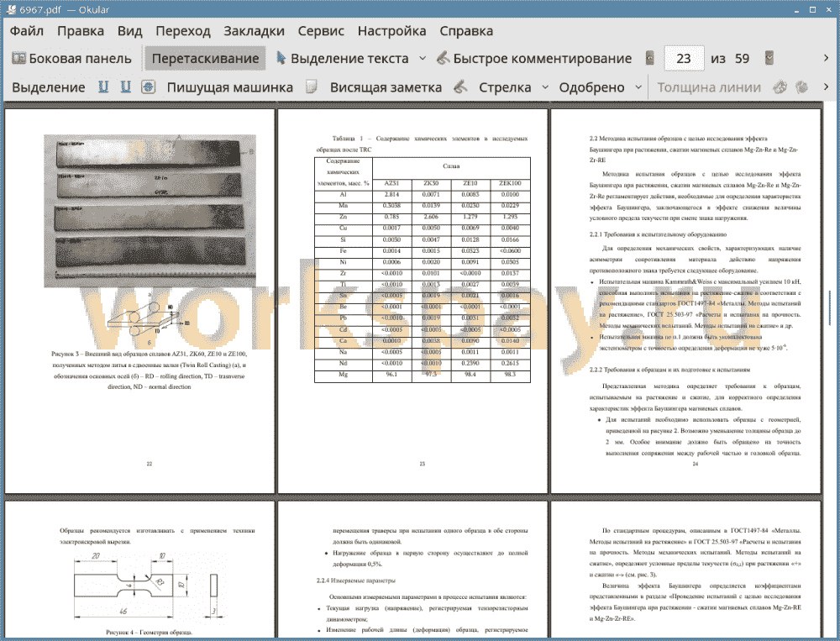
Task: Activate the Выделение highlighter tool
Action: click(x=48, y=87)
